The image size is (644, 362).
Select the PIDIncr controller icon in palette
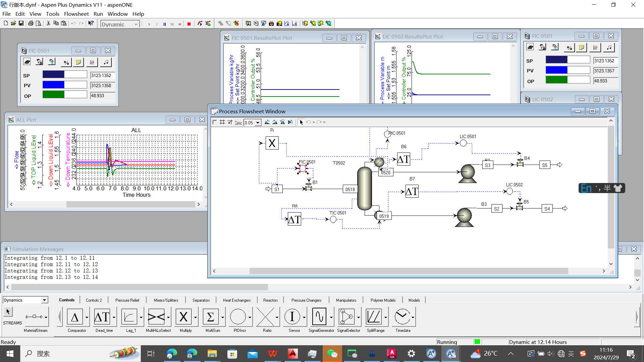click(x=238, y=317)
